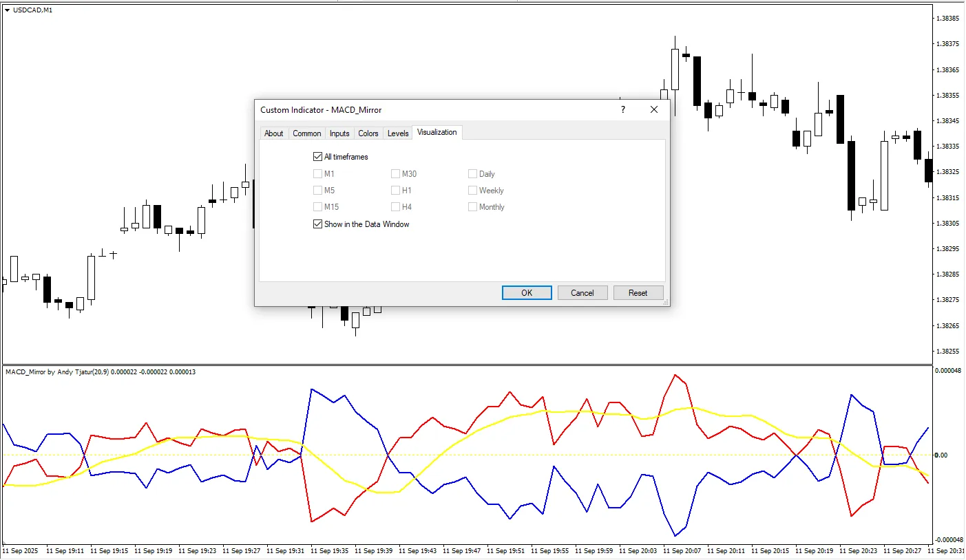Go to the Inputs tab

click(339, 133)
